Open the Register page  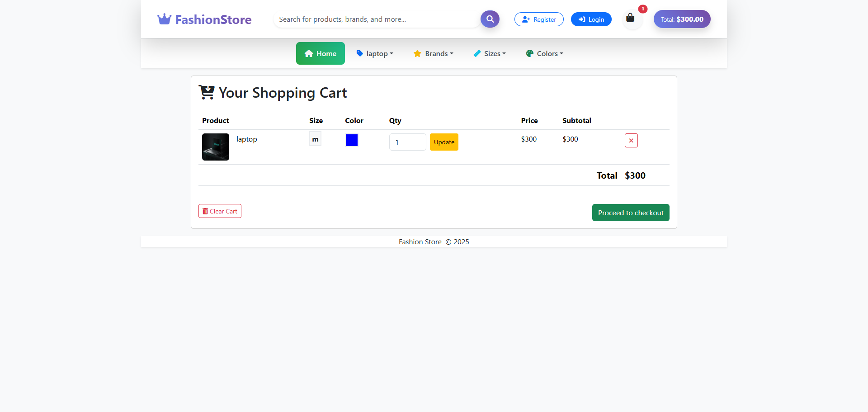[539, 19]
